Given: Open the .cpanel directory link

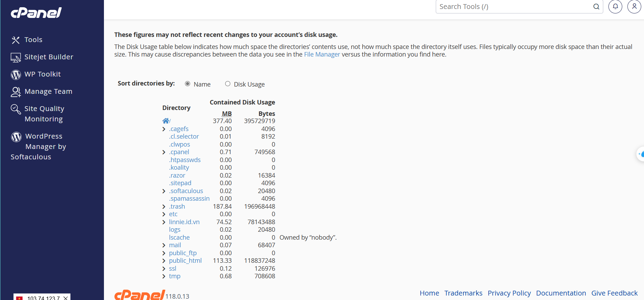Looking at the screenshot, I should click(x=179, y=152).
